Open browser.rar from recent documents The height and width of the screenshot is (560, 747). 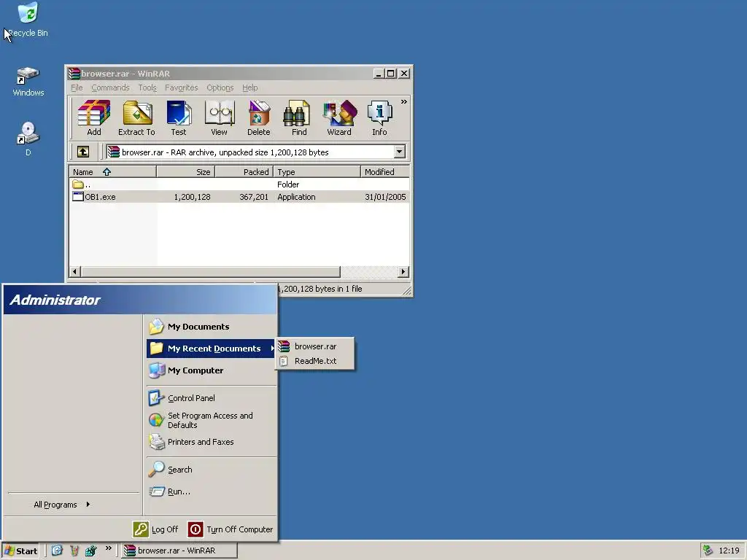[315, 346]
